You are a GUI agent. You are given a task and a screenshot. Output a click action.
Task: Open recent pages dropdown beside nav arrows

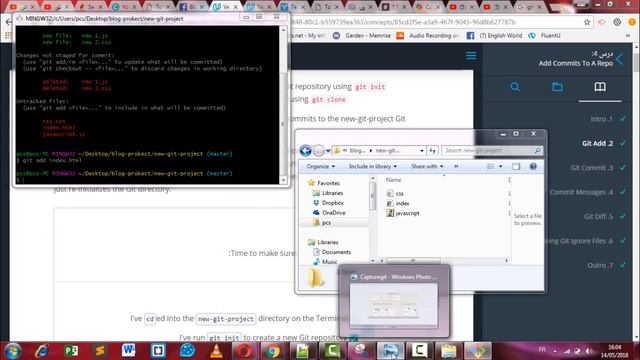click(x=328, y=151)
